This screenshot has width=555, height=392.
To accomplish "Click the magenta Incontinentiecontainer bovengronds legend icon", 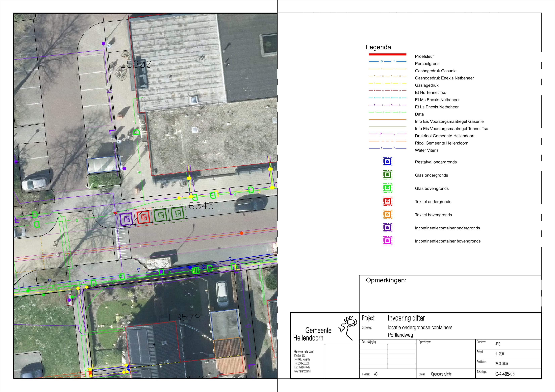I will (x=387, y=241).
